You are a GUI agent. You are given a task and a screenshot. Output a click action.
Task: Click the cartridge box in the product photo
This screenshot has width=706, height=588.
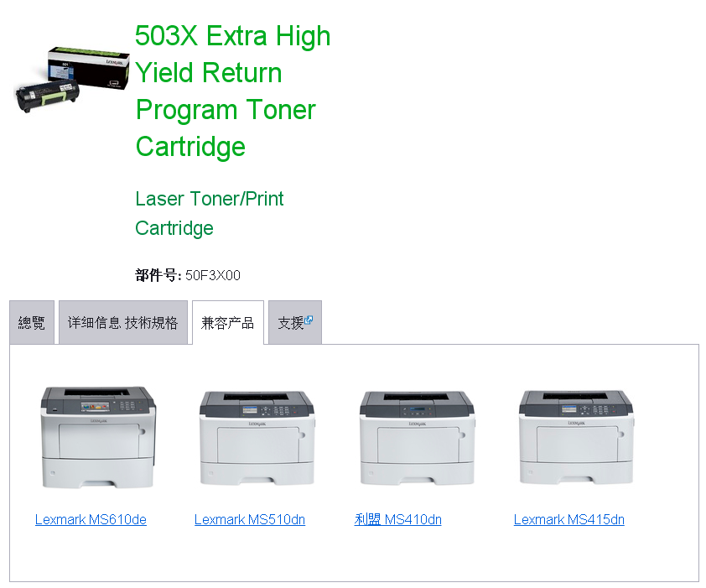point(89,67)
